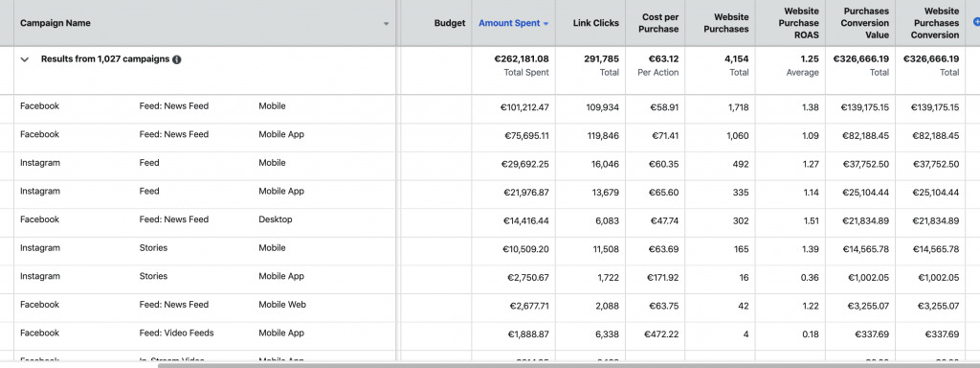Image resolution: width=980 pixels, height=368 pixels.
Task: Click amount spent €21,976.87
Action: click(x=526, y=193)
